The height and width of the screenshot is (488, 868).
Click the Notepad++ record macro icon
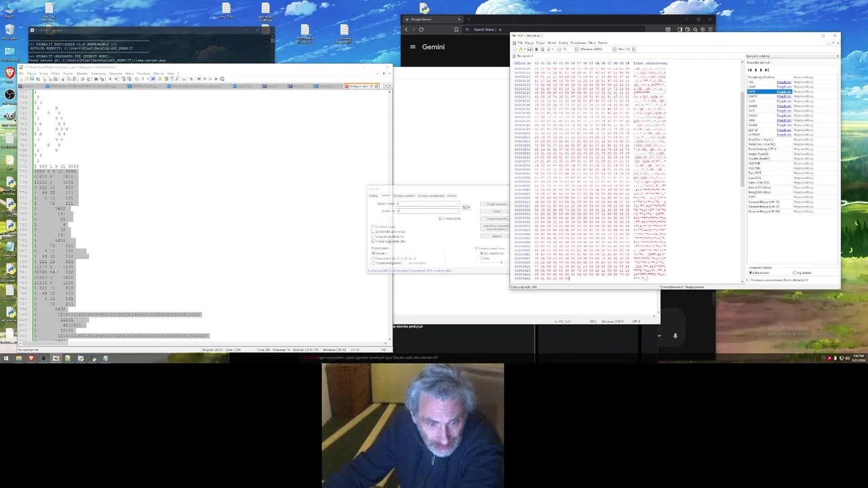pyautogui.click(x=199, y=79)
